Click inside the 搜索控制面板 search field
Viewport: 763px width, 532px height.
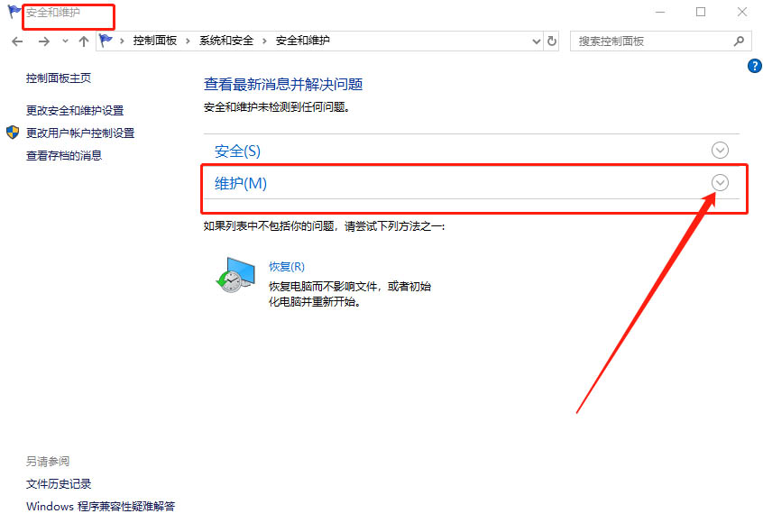(649, 41)
